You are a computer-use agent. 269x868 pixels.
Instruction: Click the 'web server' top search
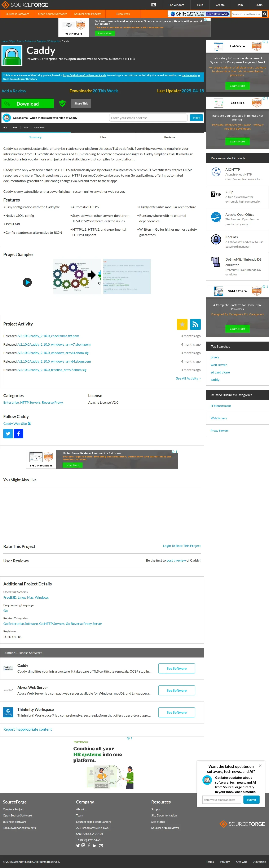pyautogui.click(x=219, y=365)
